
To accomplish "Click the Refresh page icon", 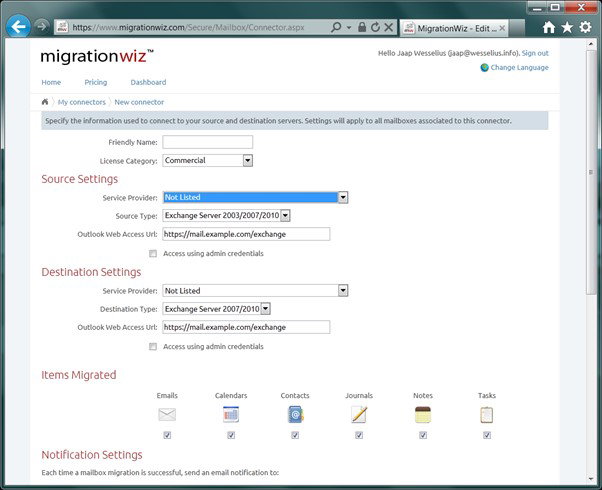I will coord(375,27).
